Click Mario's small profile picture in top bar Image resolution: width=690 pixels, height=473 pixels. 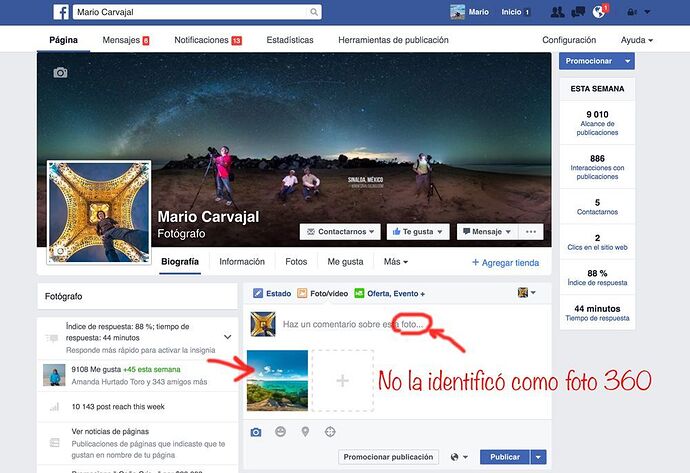[x=457, y=12]
